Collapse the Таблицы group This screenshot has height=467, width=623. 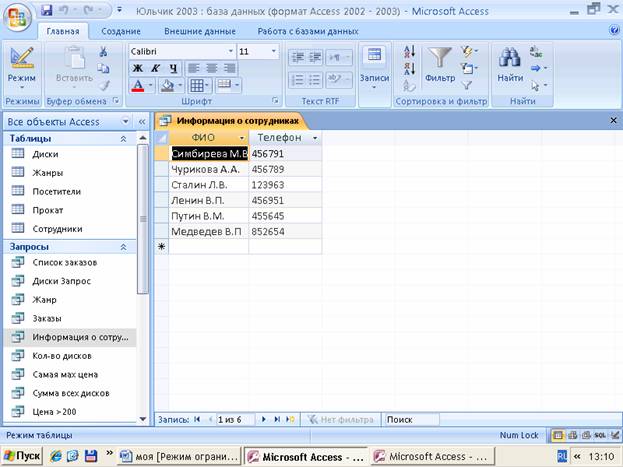pyautogui.click(x=123, y=139)
